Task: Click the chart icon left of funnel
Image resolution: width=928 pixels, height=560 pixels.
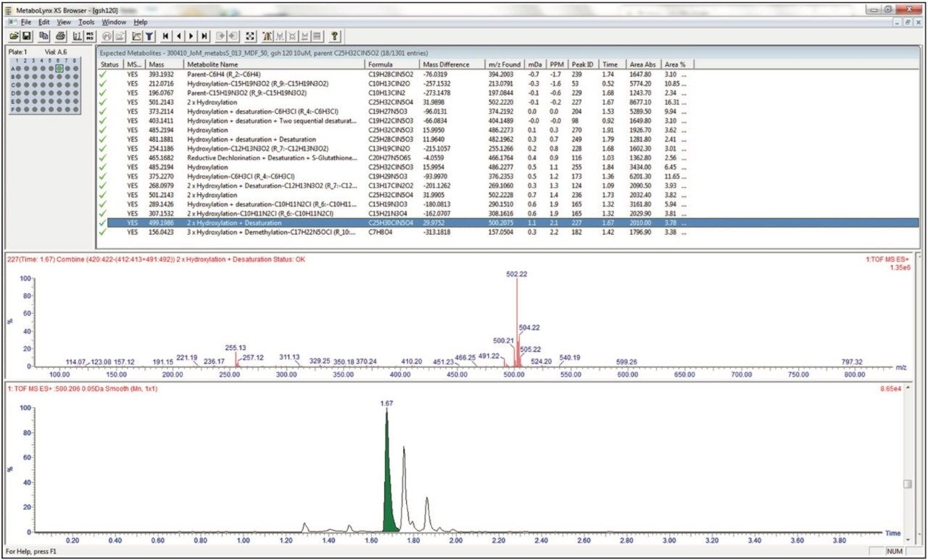Action: tap(135, 35)
